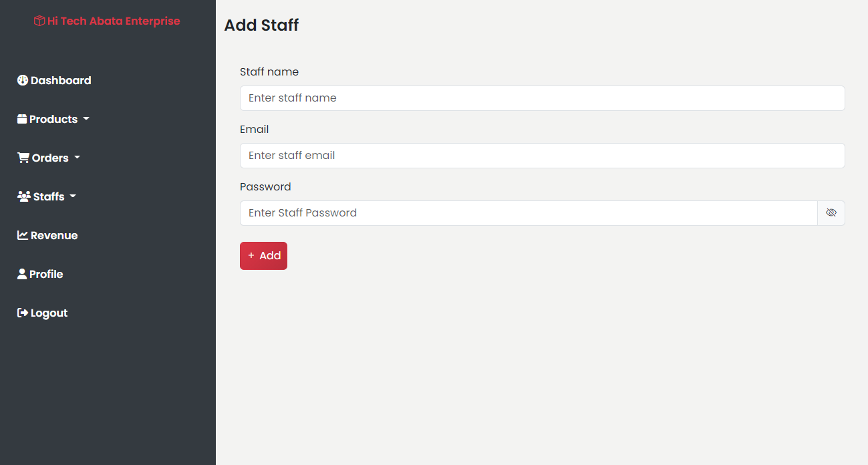Click the box logo icon in the header

(39, 21)
